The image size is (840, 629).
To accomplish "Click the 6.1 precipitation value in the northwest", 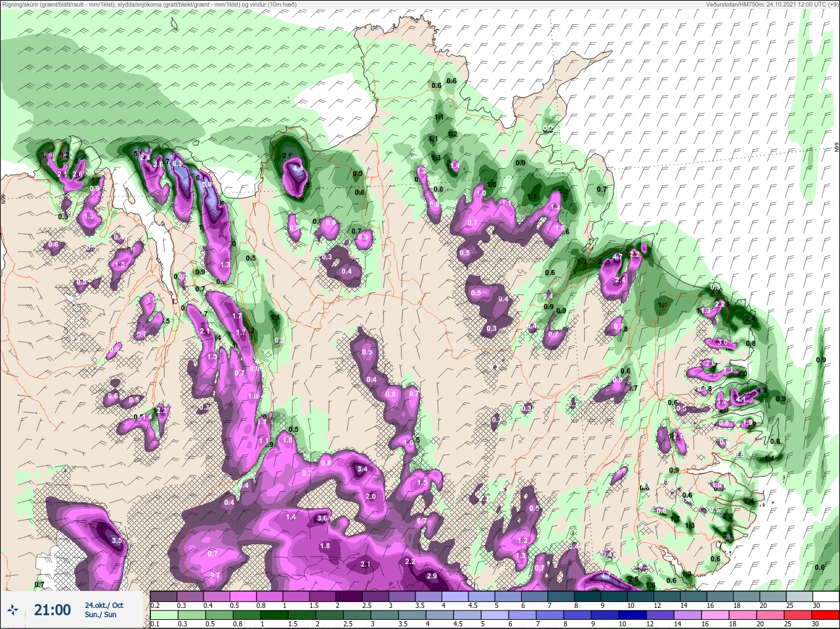I will click(x=201, y=178).
